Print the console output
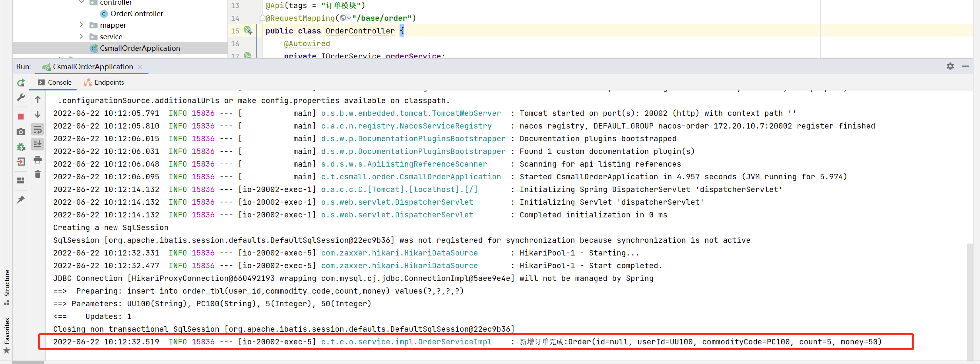The height and width of the screenshot is (364, 980). (38, 159)
